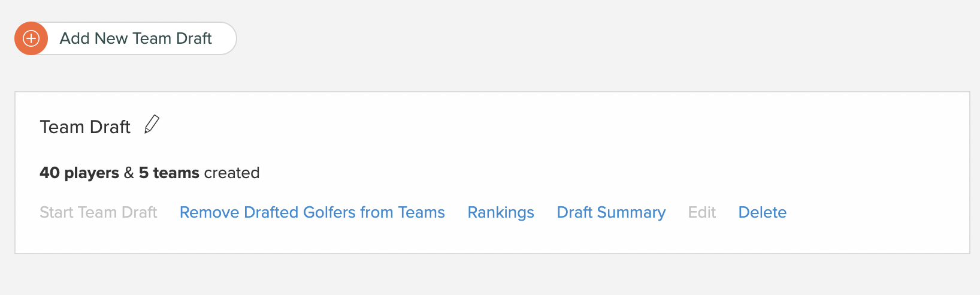The height and width of the screenshot is (295, 980).
Task: Click the pencil icon beside Team Draft
Action: (152, 125)
